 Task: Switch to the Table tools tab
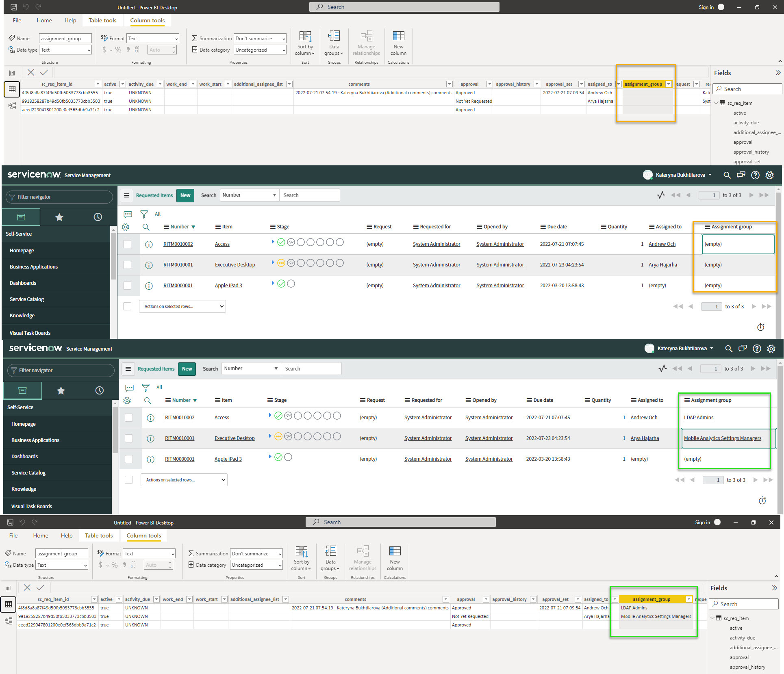coord(102,20)
